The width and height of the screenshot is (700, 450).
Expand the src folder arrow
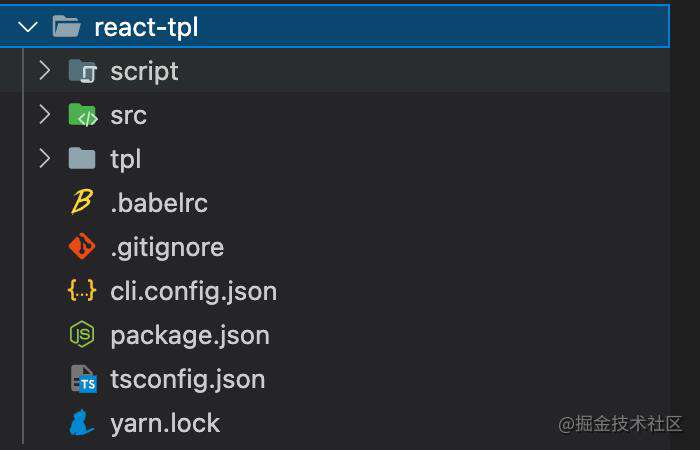point(45,115)
